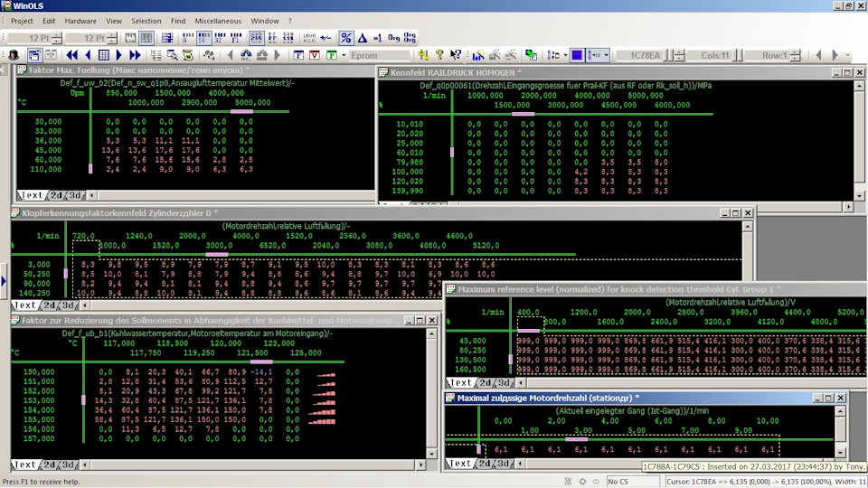Viewport: 868px width, 488px height.
Task: Click the blue grid map icon
Action: point(104,55)
